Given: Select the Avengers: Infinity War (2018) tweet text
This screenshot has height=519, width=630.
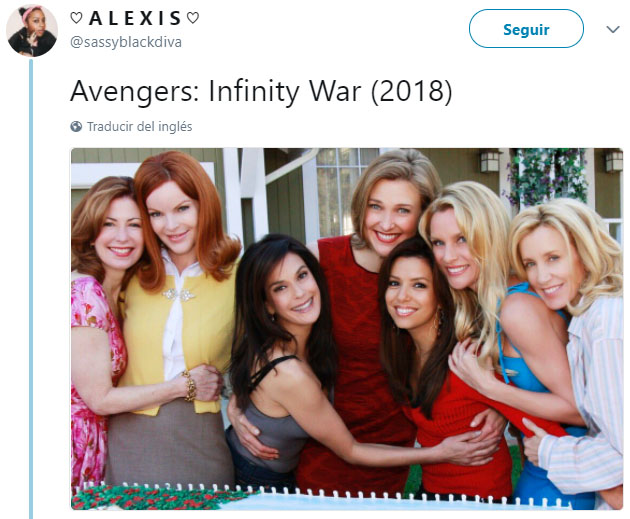Looking at the screenshot, I should (x=261, y=91).
